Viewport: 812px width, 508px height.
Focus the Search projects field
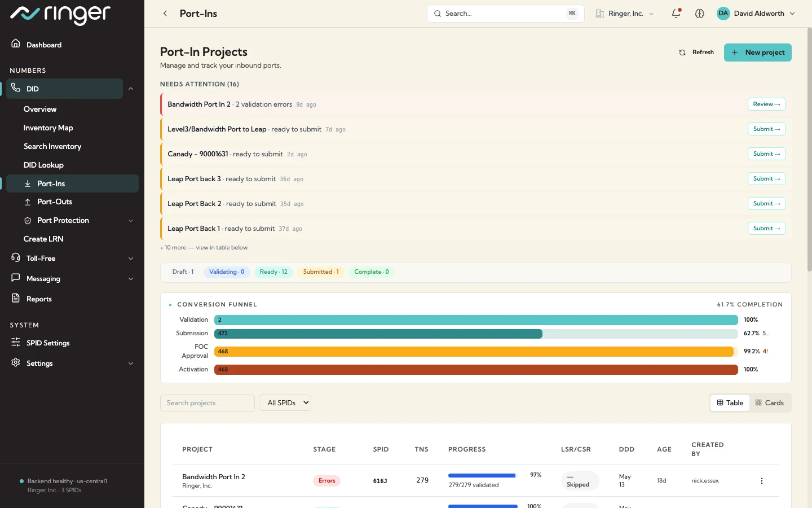tap(208, 403)
